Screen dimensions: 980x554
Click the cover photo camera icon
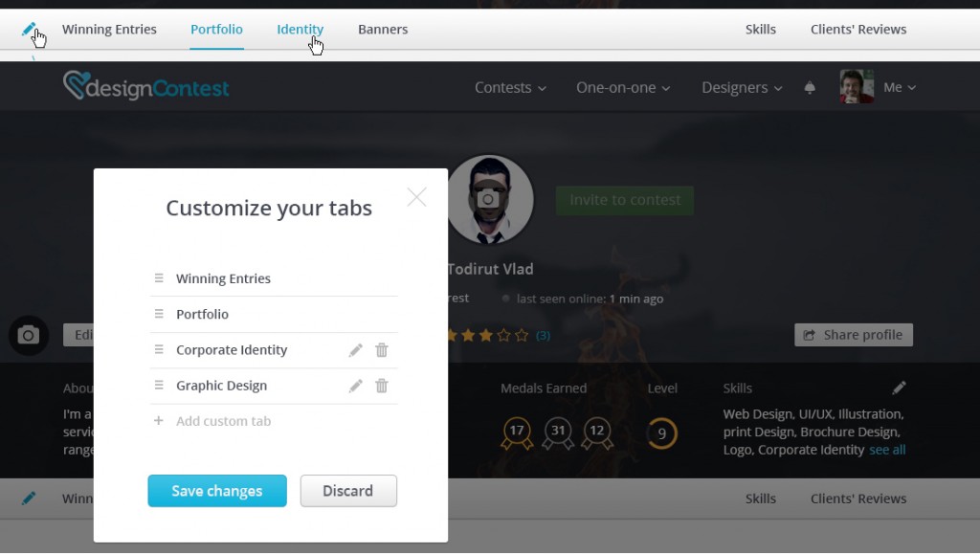[29, 335]
